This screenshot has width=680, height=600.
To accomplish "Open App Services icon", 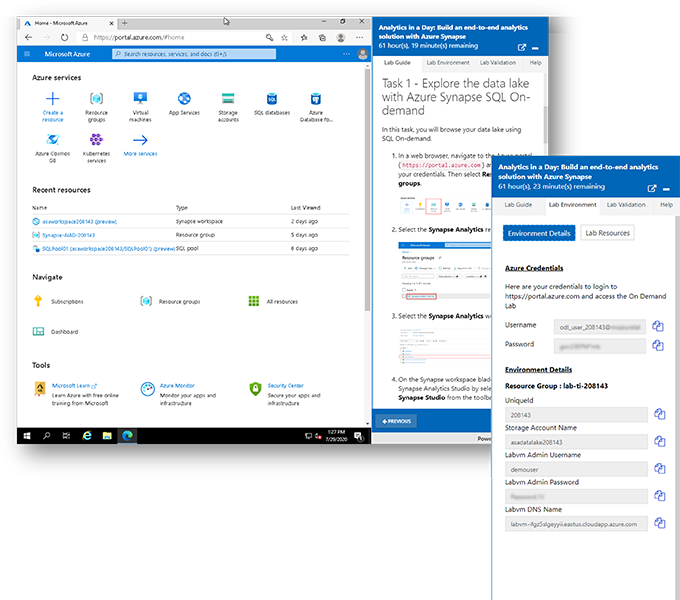I will tap(184, 99).
